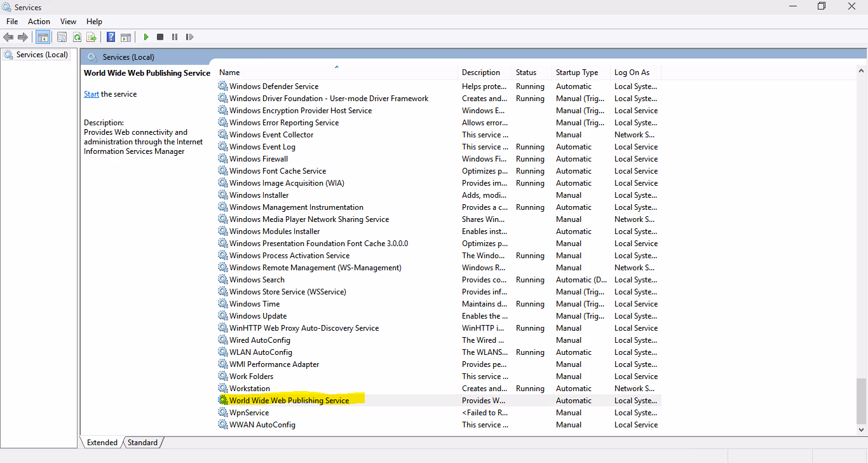The height and width of the screenshot is (463, 868).
Task: Click the vertical scrollbar up arrow
Action: (862, 69)
